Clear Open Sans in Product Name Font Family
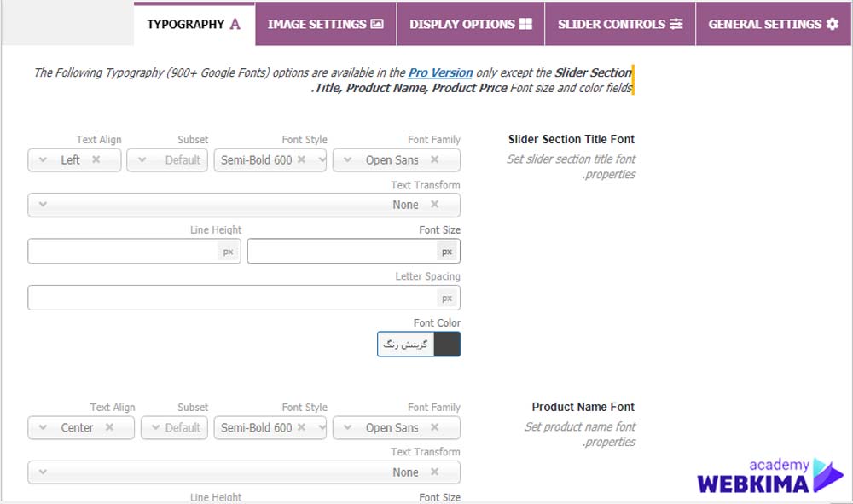This screenshot has height=504, width=853. [434, 427]
